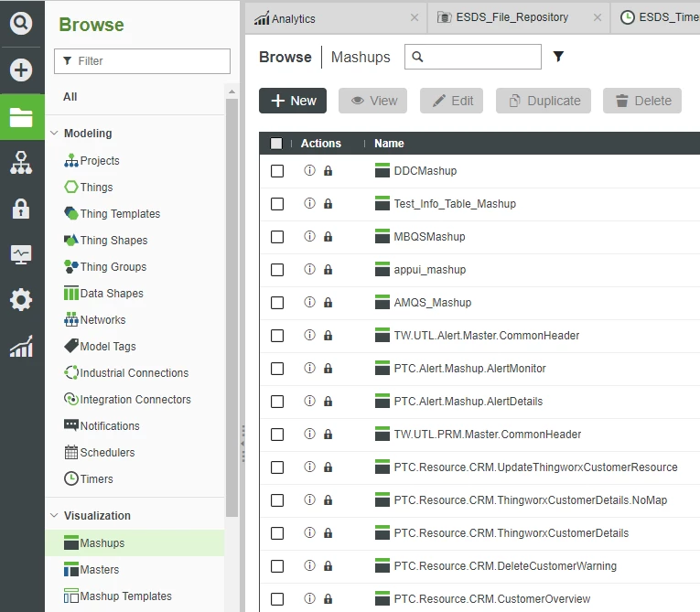Click permissions lock for AMQS_Mashup
The height and width of the screenshot is (612, 700).
[x=328, y=303]
